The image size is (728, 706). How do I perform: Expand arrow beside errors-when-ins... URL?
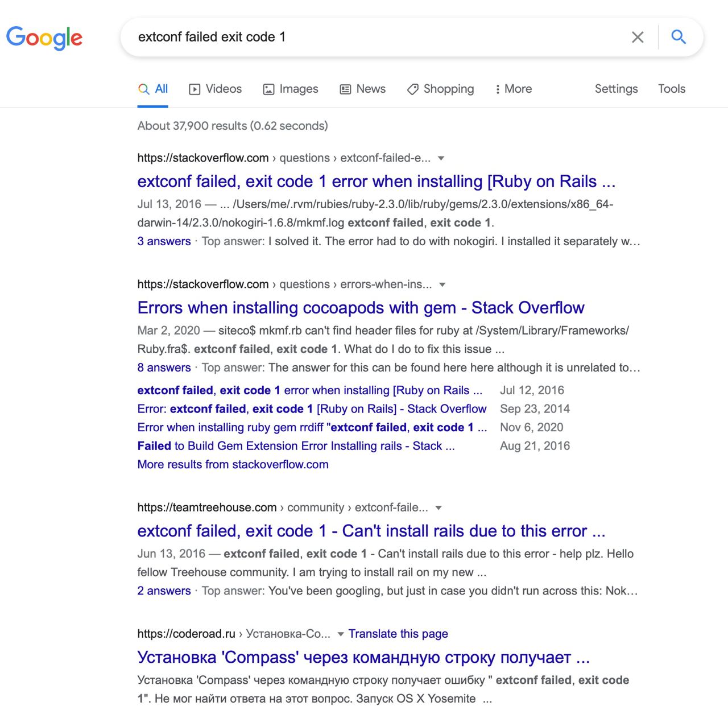[442, 284]
